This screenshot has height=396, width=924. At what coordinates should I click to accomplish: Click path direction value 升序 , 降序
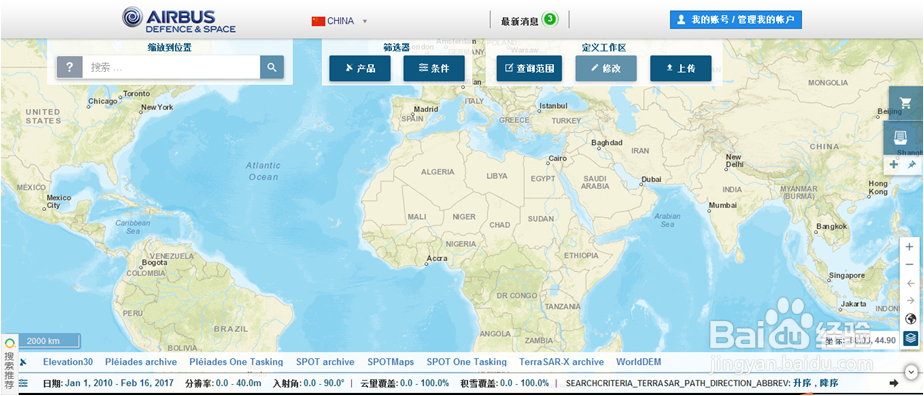[x=815, y=383]
